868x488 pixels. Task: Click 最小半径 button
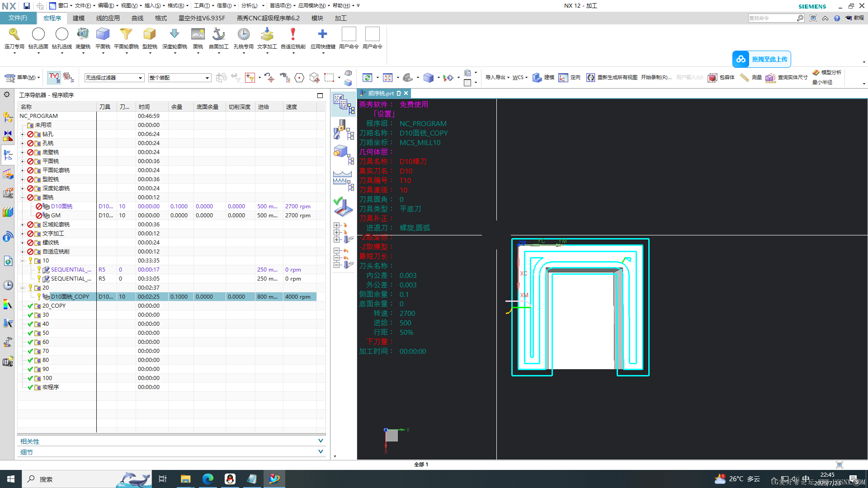822,82
